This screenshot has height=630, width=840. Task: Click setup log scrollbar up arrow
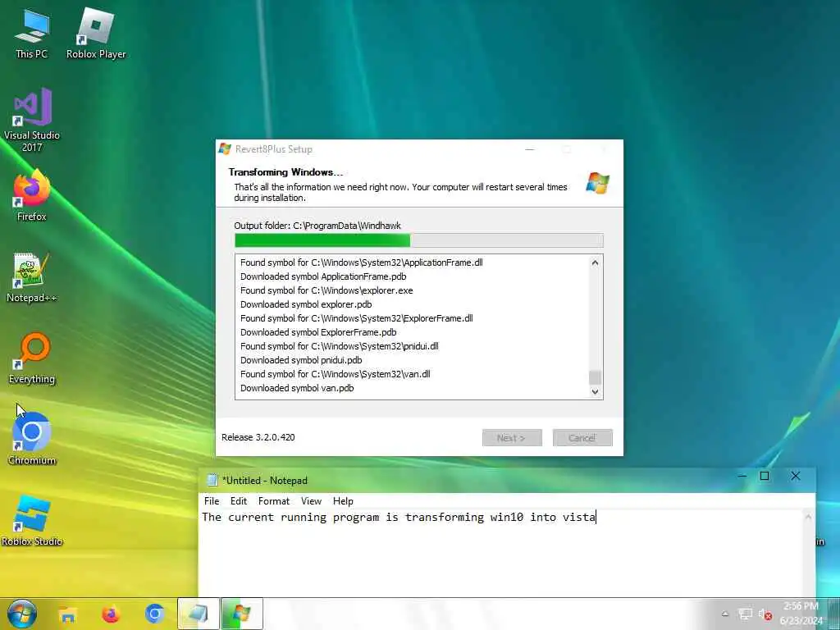click(595, 262)
